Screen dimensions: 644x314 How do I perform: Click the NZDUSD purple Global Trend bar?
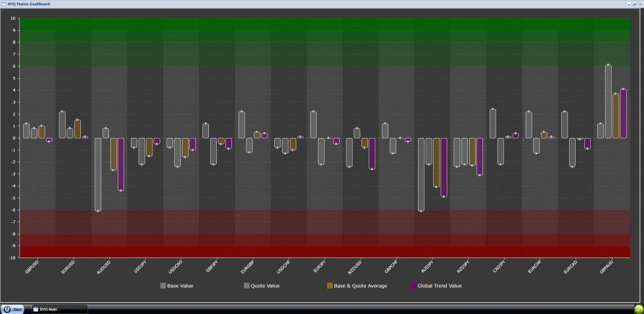[x=373, y=154]
